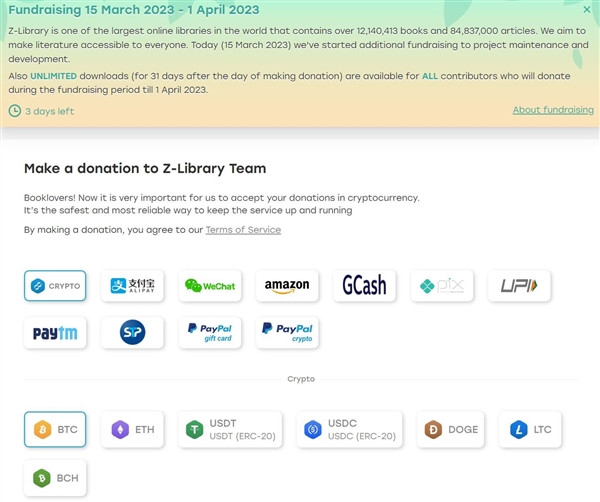The height and width of the screenshot is (502, 600).
Task: Select USDC (ERC-20) currency
Action: (x=349, y=429)
